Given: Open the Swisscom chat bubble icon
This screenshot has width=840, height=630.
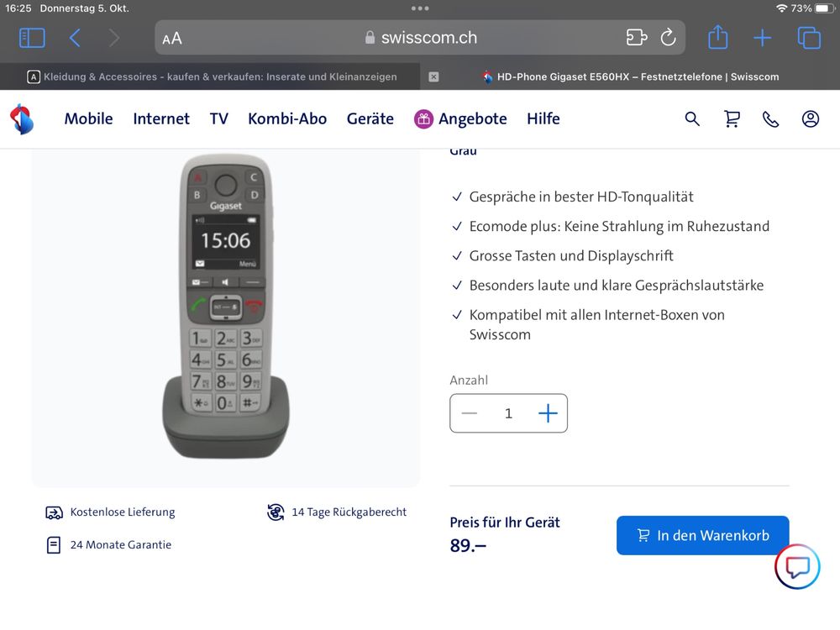Looking at the screenshot, I should pyautogui.click(x=796, y=566).
